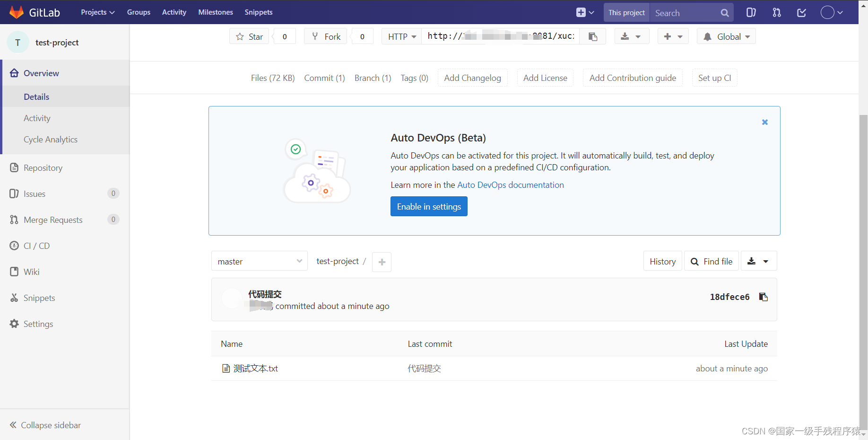Image resolution: width=868 pixels, height=440 pixels.
Task: Open the plus create dropdown in project header
Action: tap(673, 36)
